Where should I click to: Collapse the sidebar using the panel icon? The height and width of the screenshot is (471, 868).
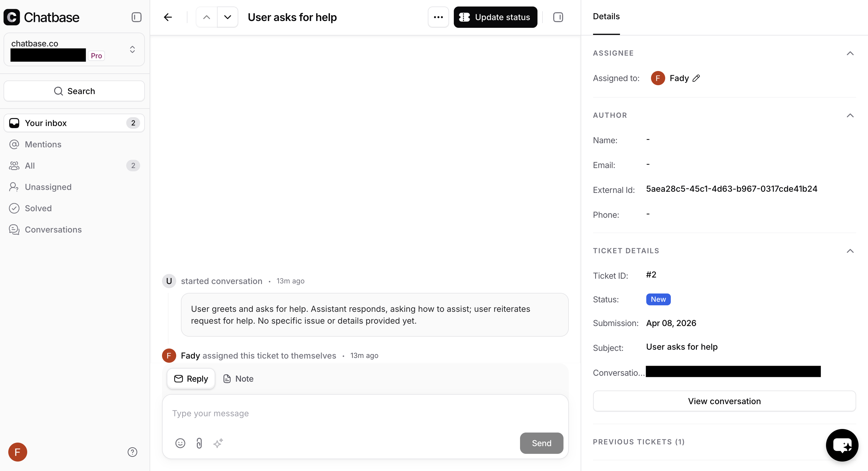(136, 17)
